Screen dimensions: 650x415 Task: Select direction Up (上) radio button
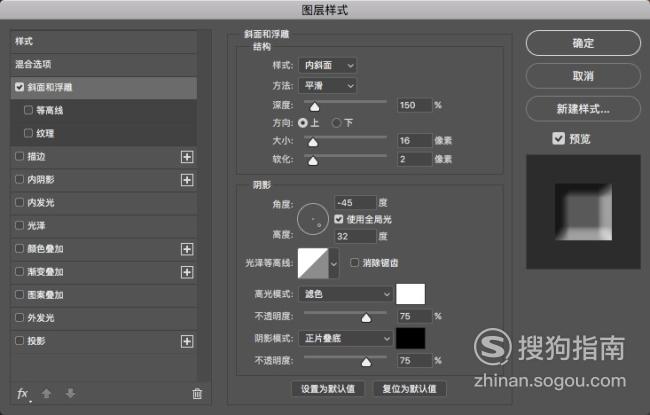click(303, 123)
